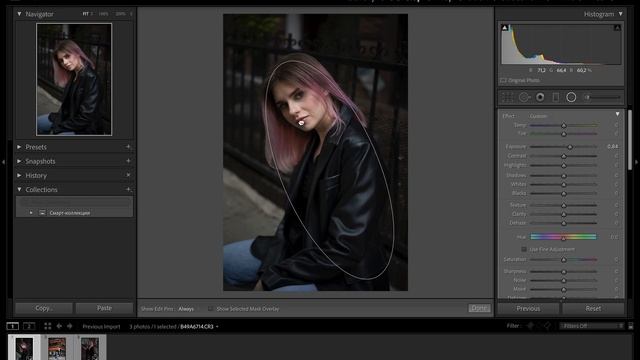Click Previous Import source label in the filmstrip bar
640x360 pixels.
(101, 327)
